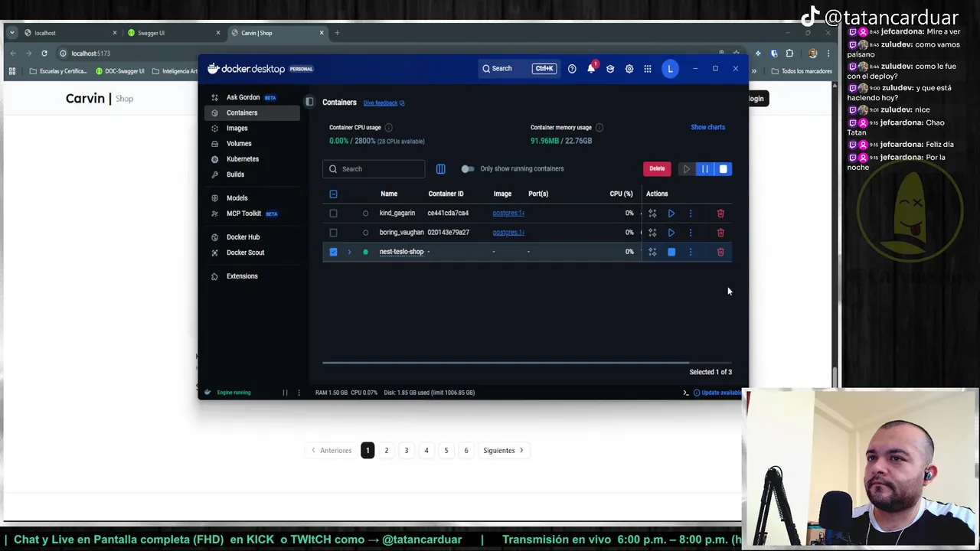
Task: Open the browser tab list chevron
Action: 11,33
